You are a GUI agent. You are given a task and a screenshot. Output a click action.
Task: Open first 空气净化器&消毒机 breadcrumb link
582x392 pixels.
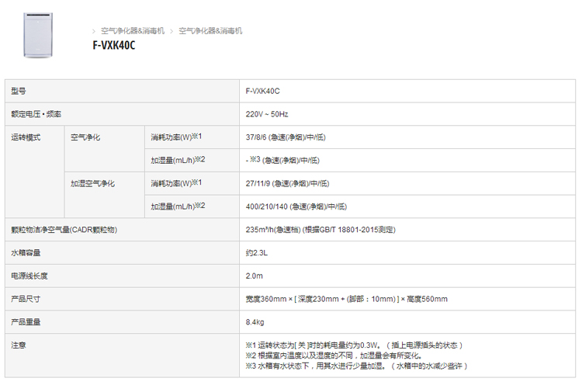133,31
